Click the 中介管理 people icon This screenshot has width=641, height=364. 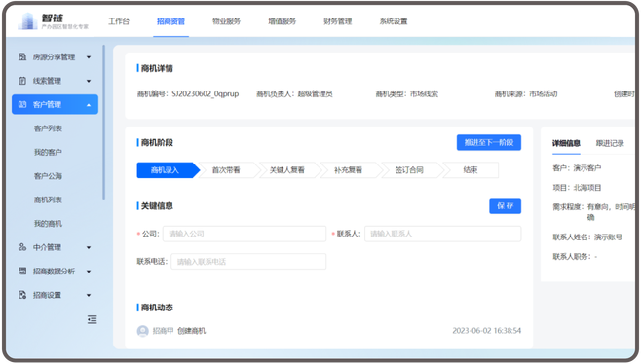(x=22, y=247)
